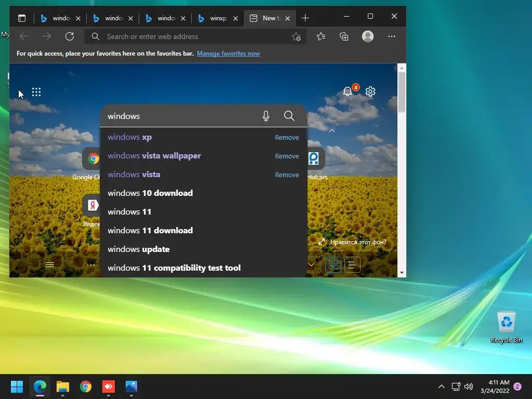
Task: Go forward with the forward arrow
Action: [x=47, y=36]
